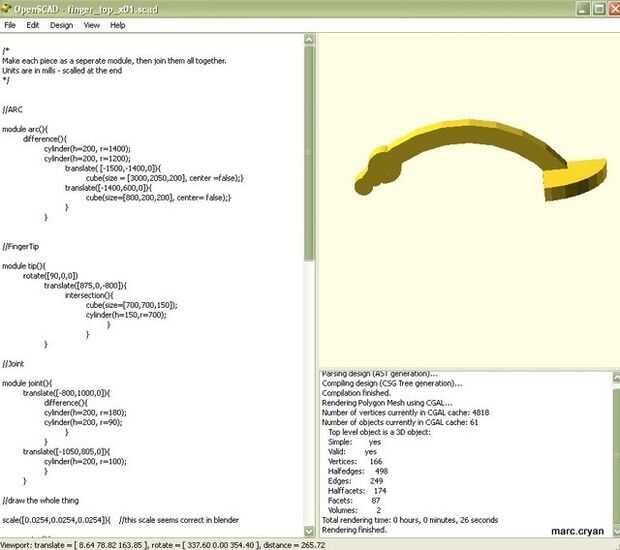Open the Edit menu
This screenshot has height=550, width=620.
[32, 25]
